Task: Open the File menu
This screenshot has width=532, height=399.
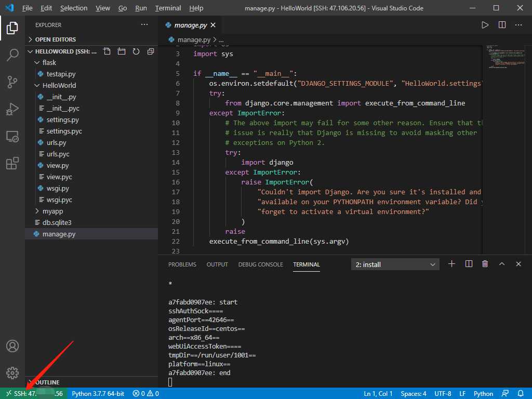Action: click(27, 8)
